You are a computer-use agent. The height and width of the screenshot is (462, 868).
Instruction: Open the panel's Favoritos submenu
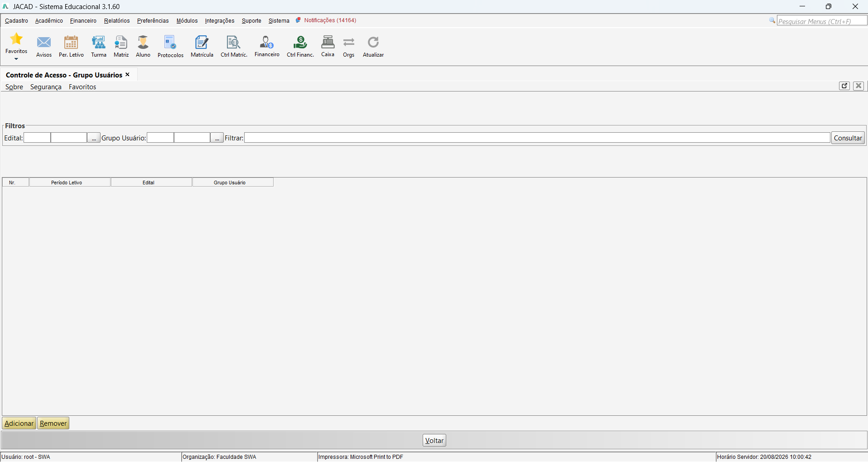[82, 87]
